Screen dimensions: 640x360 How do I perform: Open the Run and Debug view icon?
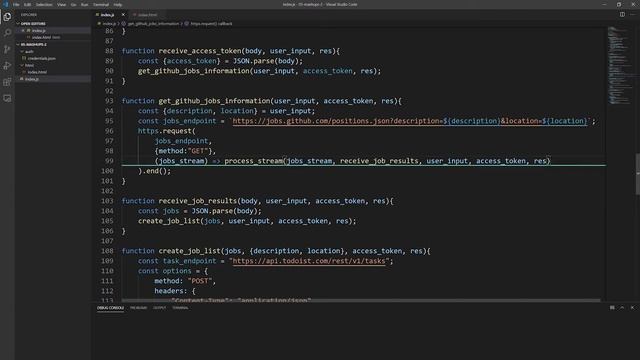(7, 66)
